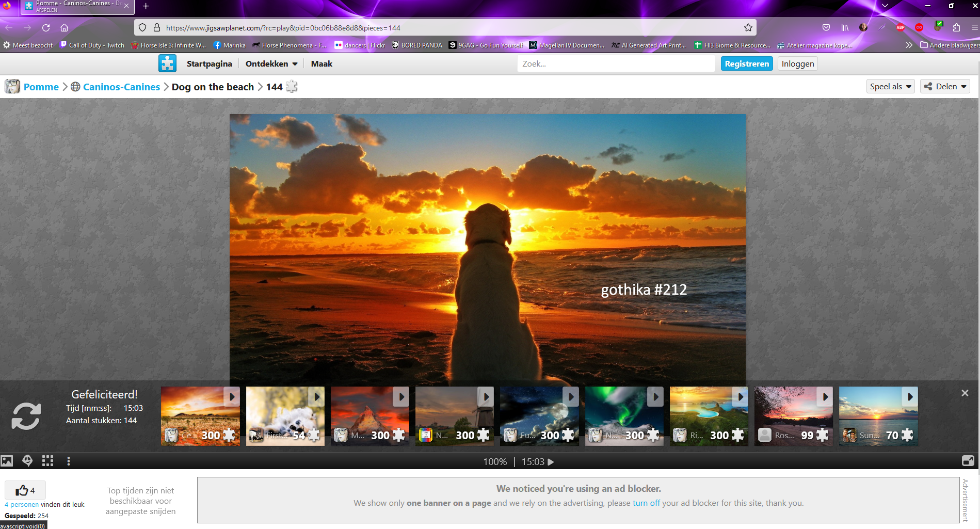The width and height of the screenshot is (980, 529).
Task: Click the thumbs-up like button
Action: pyautogui.click(x=25, y=490)
